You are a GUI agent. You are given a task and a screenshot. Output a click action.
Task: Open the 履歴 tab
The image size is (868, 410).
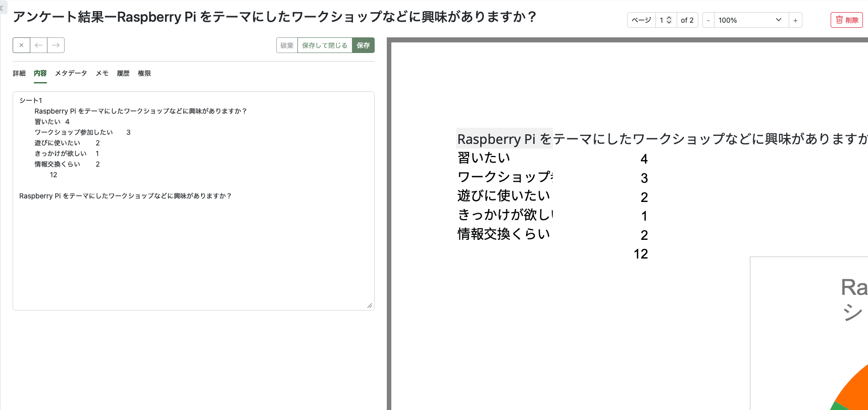[123, 73]
